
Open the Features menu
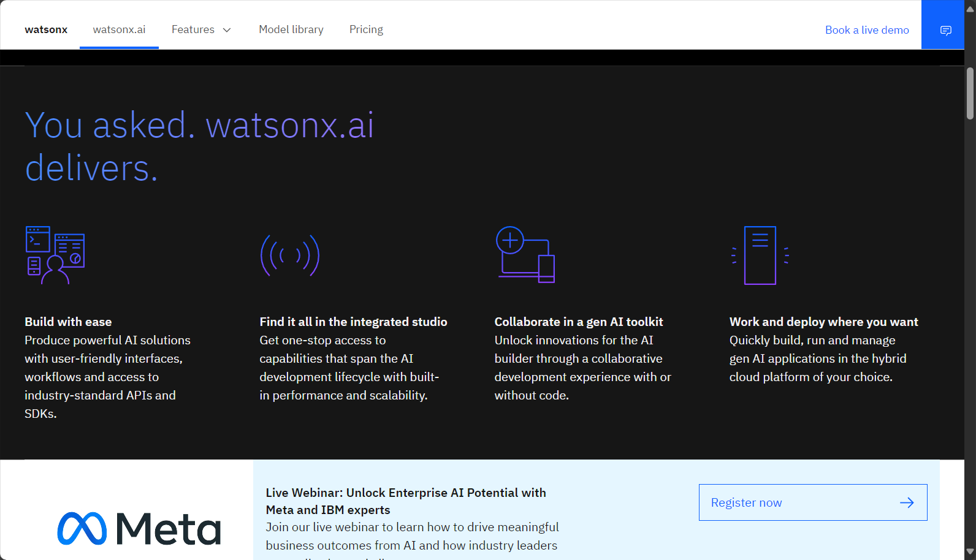[201, 29]
